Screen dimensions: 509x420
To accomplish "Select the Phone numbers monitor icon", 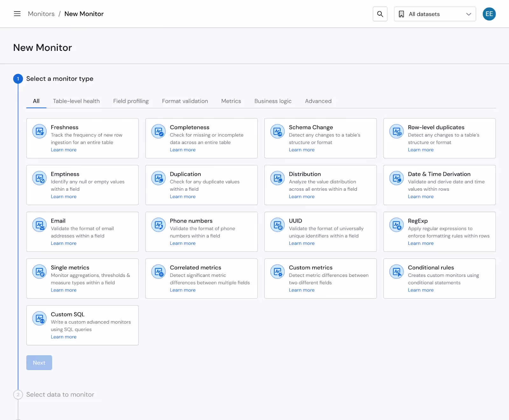I will click(158, 225).
